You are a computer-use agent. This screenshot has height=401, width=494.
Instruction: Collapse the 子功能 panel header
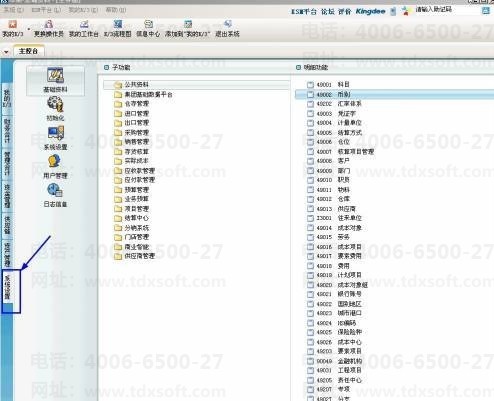[x=106, y=67]
